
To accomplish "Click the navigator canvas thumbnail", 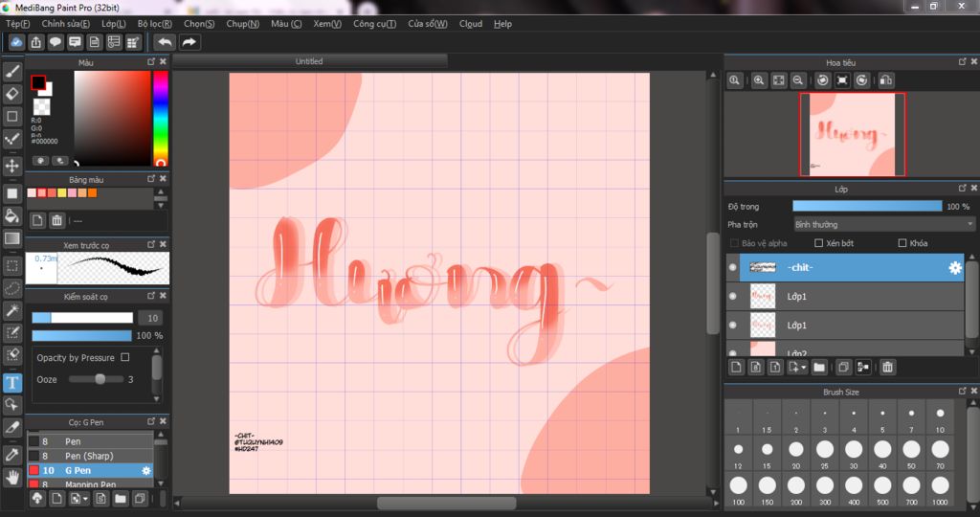I will point(853,134).
